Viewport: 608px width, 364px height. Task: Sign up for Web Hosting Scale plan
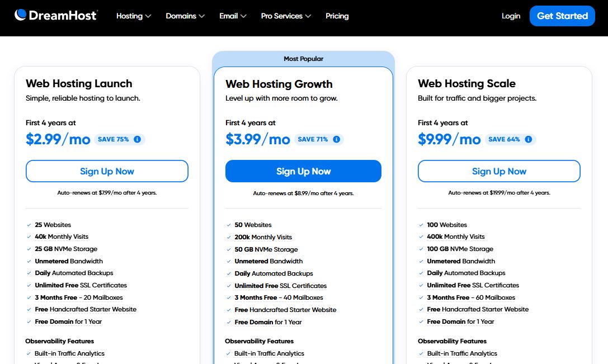[499, 171]
